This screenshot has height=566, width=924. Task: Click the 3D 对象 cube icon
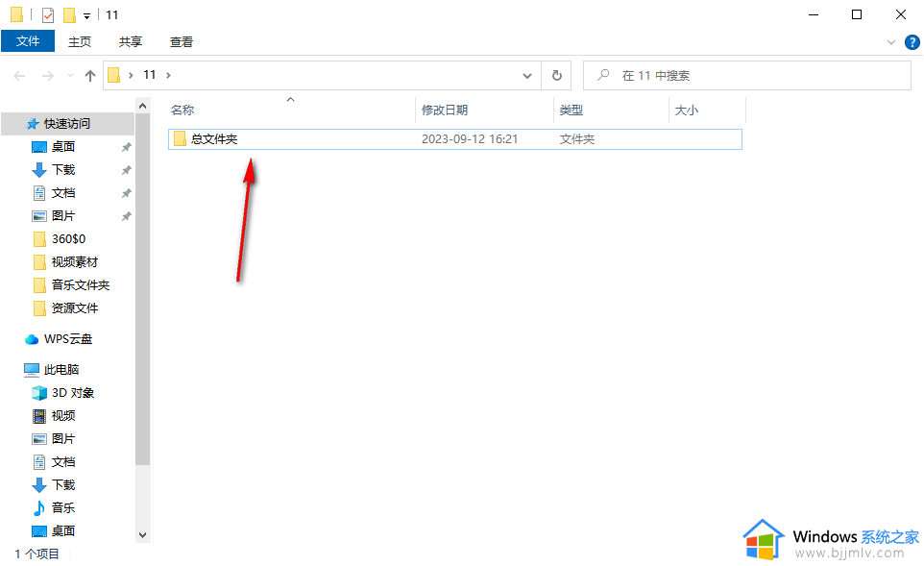click(38, 393)
